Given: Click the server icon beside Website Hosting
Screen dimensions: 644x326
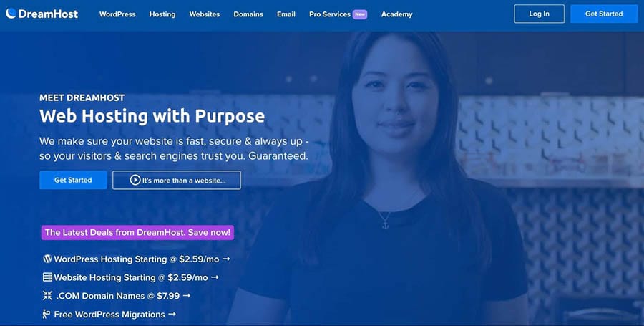Looking at the screenshot, I should (x=47, y=277).
